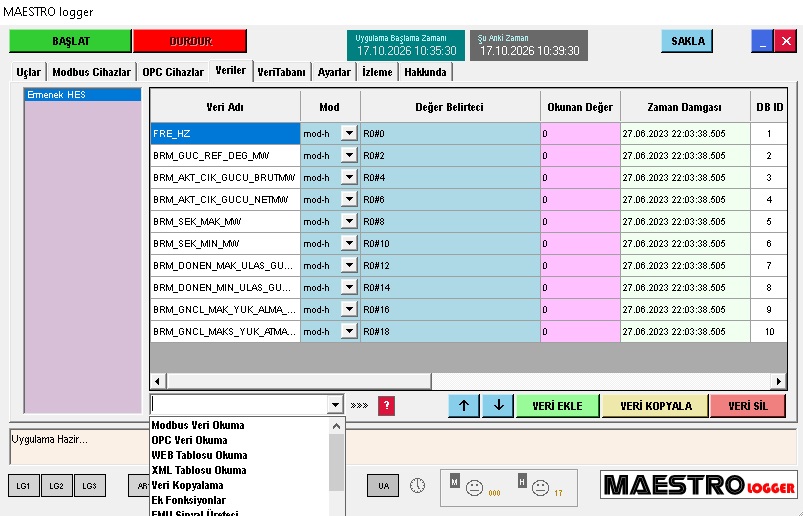Open Mod dropdown for BRM_SEK_MIN_MW row
The height and width of the screenshot is (516, 803).
(349, 244)
